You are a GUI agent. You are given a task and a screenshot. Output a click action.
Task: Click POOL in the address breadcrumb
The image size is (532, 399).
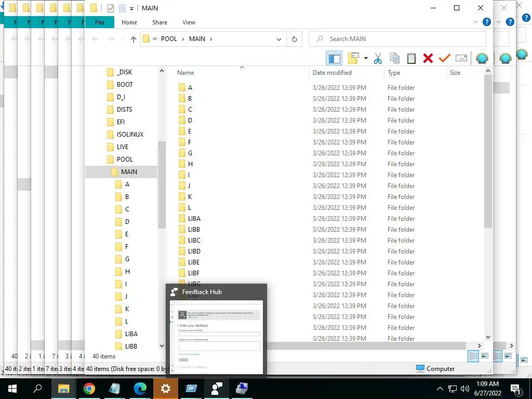point(169,39)
